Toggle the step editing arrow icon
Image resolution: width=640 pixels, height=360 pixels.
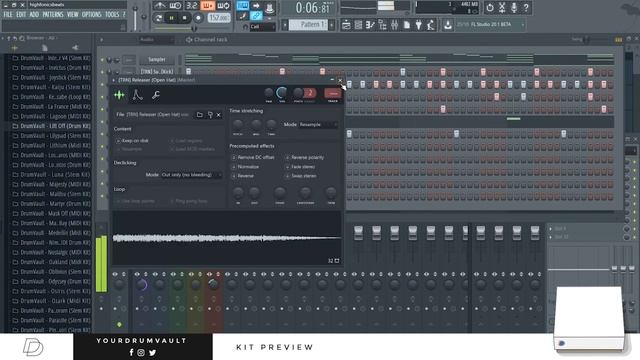click(256, 5)
